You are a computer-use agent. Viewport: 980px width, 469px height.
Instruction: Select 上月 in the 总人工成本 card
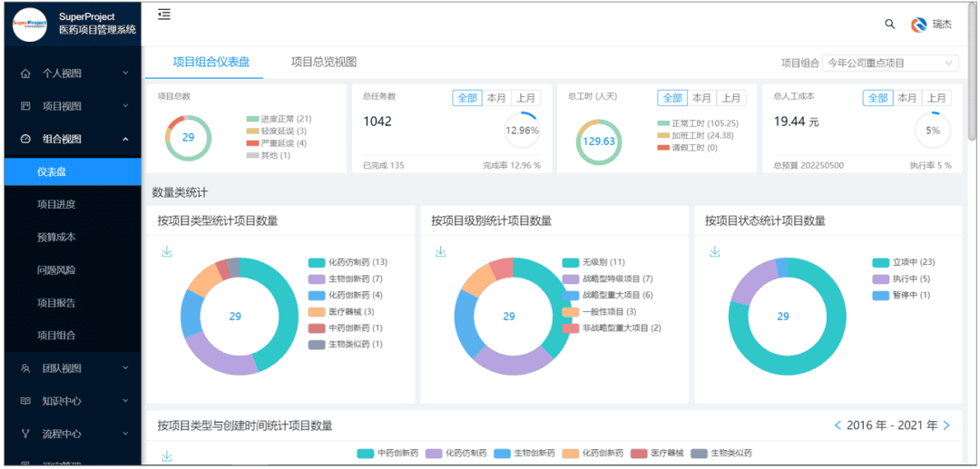click(x=936, y=98)
